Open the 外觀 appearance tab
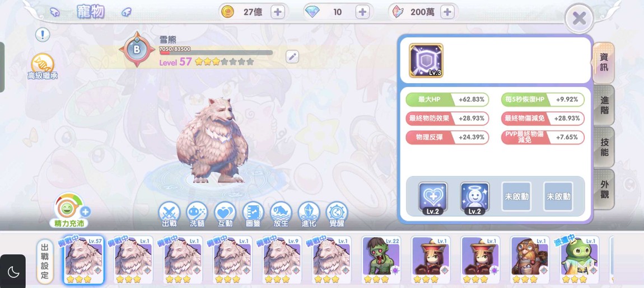The image size is (644, 288). (x=604, y=190)
